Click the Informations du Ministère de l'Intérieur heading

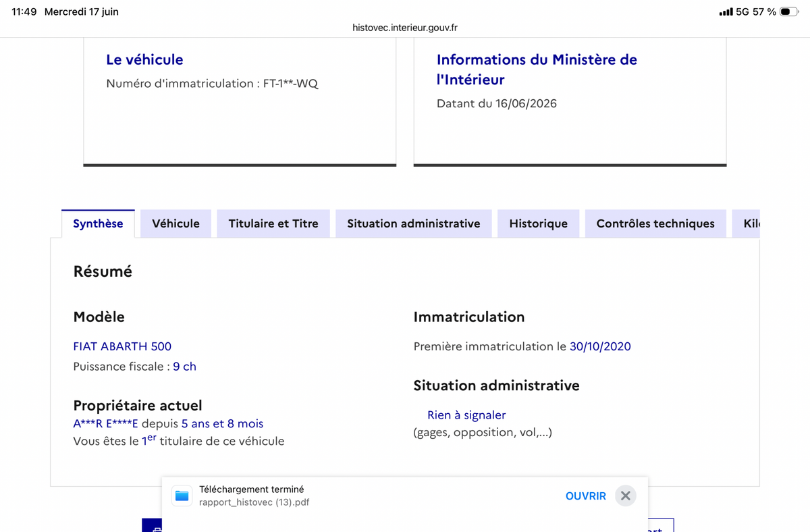coord(537,70)
